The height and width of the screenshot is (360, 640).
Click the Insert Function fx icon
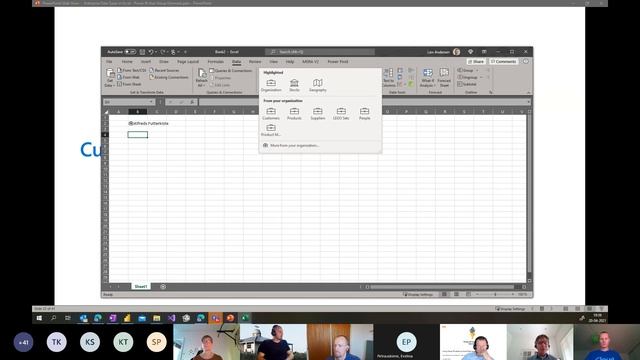(192, 102)
